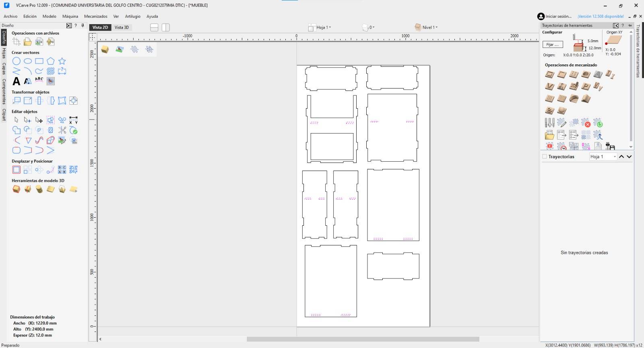Open the Nivel 1 dropdown
This screenshot has height=348, width=644.
426,27
